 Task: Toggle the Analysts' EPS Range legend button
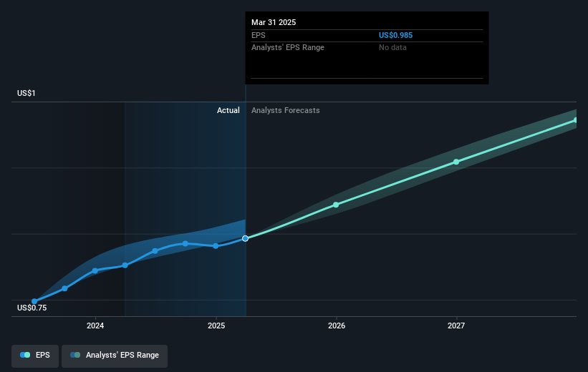(x=115, y=356)
